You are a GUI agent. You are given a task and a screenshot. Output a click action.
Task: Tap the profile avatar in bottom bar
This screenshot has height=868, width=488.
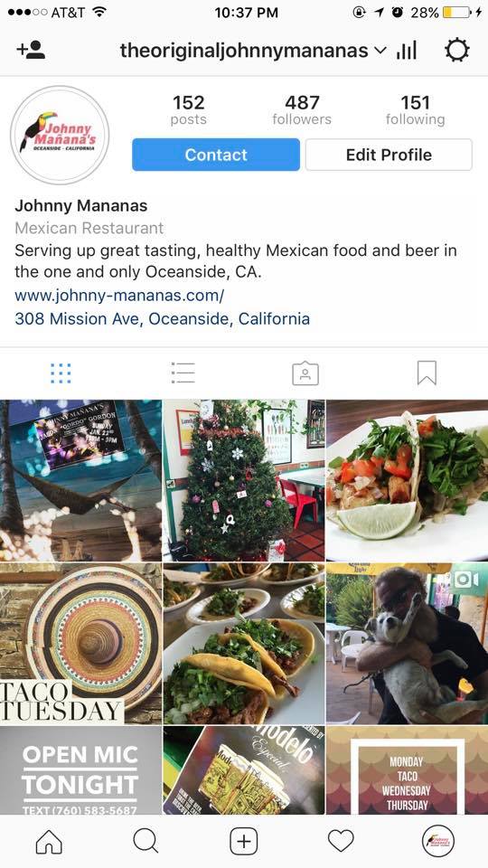438,842
